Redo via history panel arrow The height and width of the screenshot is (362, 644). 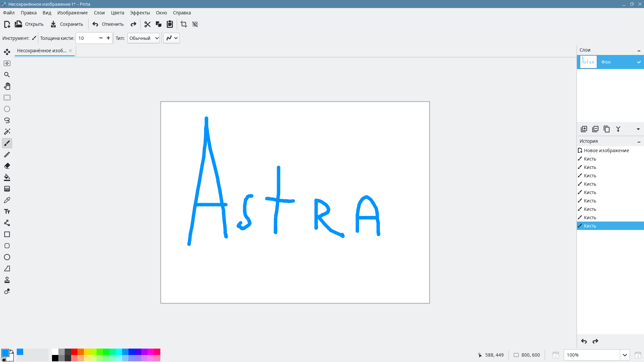click(595, 341)
